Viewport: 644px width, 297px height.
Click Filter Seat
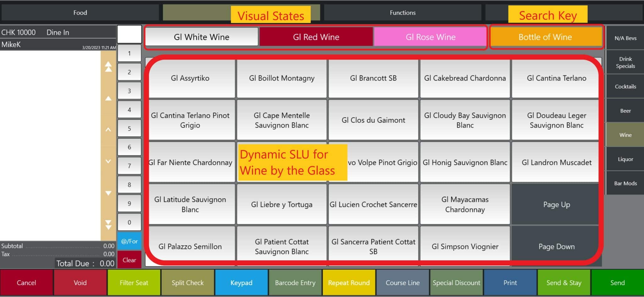pyautogui.click(x=134, y=283)
